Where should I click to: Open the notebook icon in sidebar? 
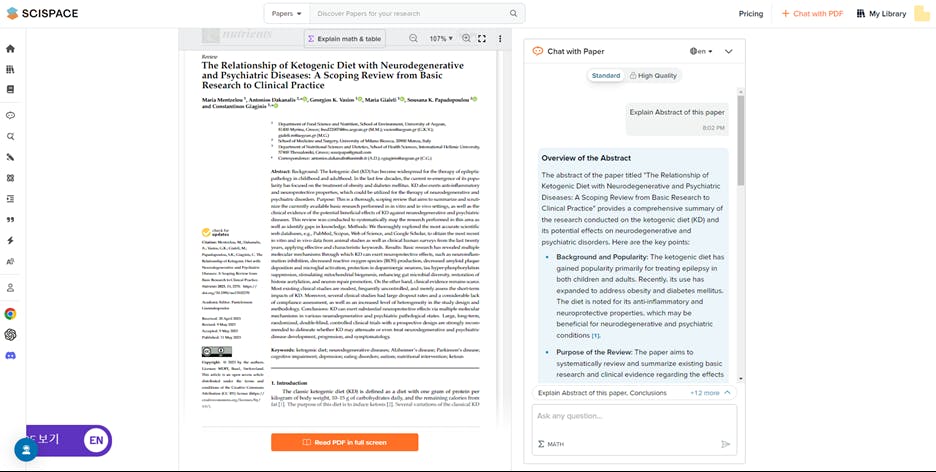pos(10,90)
